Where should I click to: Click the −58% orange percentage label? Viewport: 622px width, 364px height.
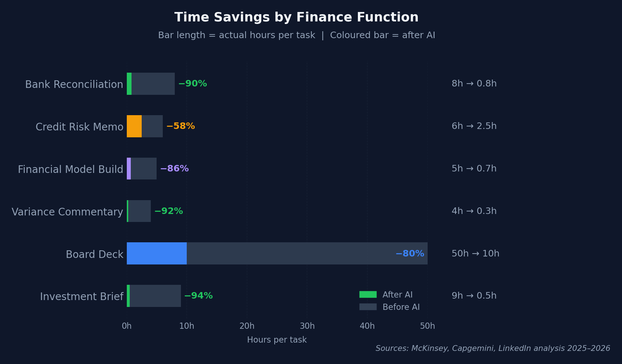[x=181, y=126]
